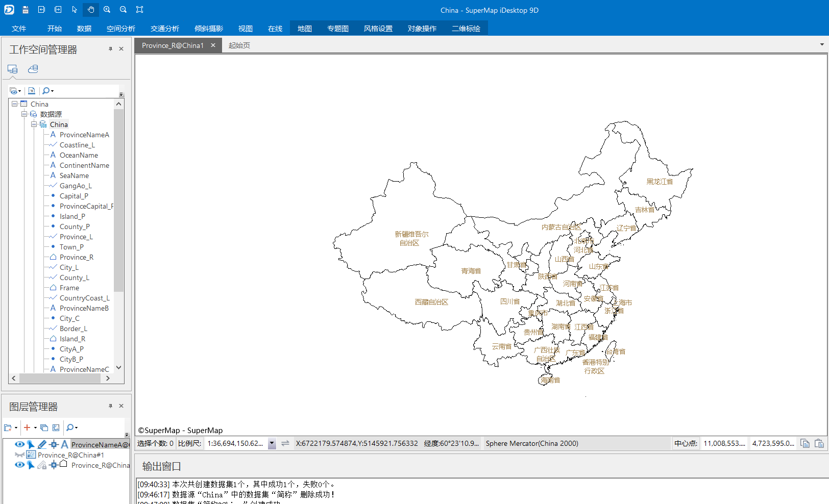Select the Pan hand tool
The height and width of the screenshot is (504, 829).
pos(90,10)
